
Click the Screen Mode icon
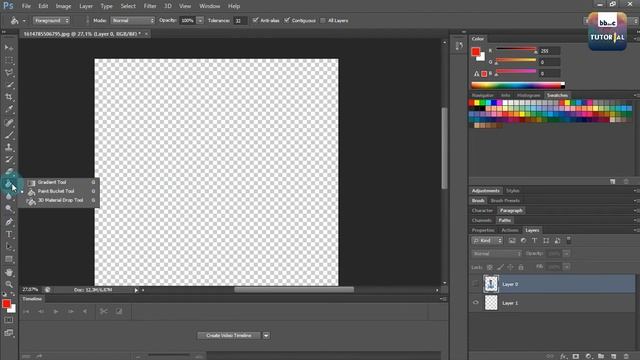(9, 333)
